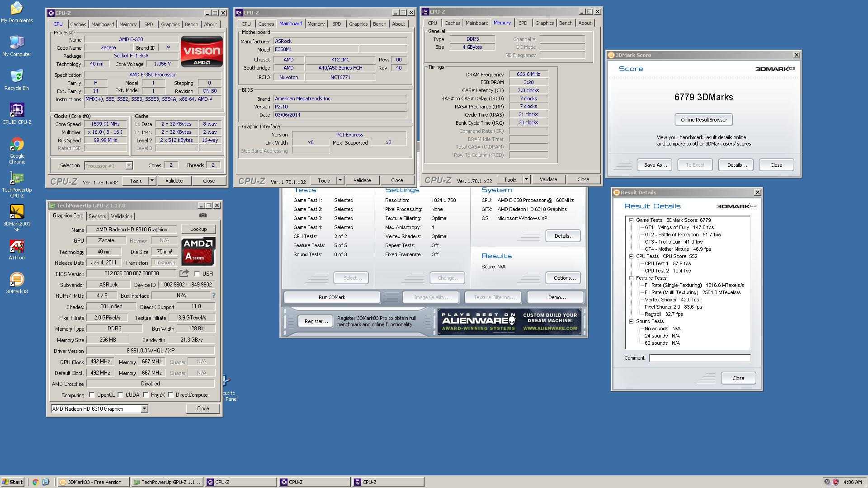The height and width of the screenshot is (488, 868).
Task: Click GPU-Z BIOS export arrow icon
Action: pyautogui.click(x=184, y=273)
